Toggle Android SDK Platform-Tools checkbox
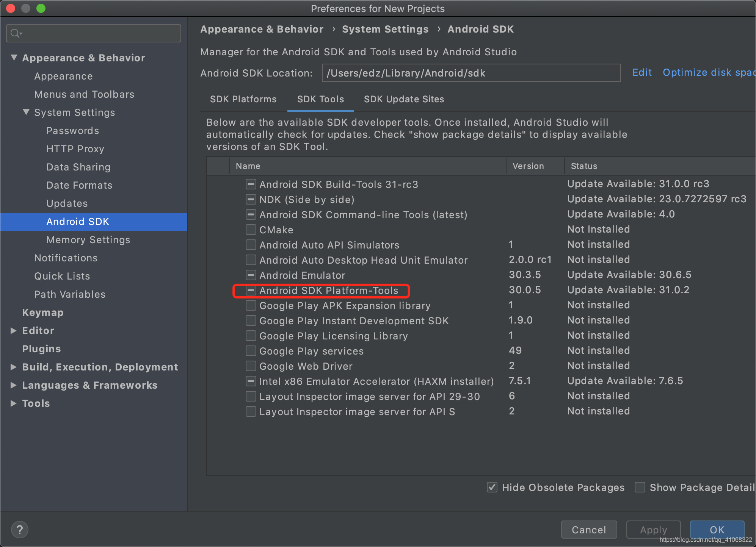Image resolution: width=756 pixels, height=547 pixels. (x=251, y=291)
